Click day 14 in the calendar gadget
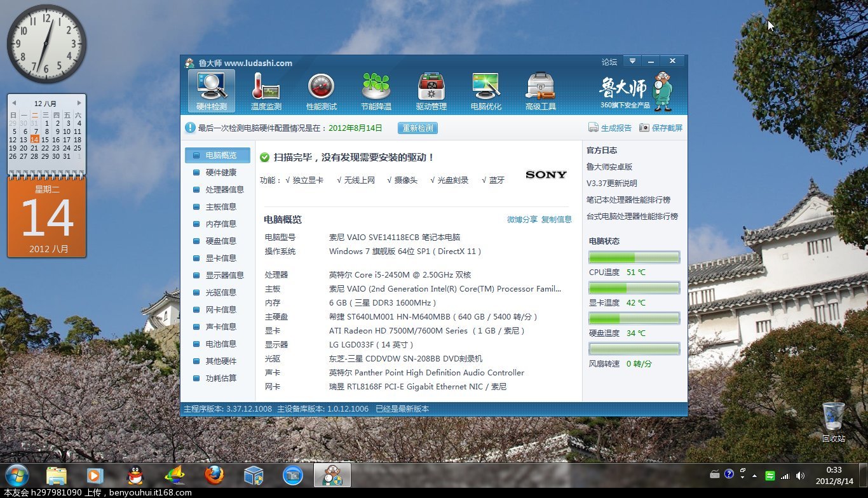This screenshot has width=868, height=498. (34, 139)
